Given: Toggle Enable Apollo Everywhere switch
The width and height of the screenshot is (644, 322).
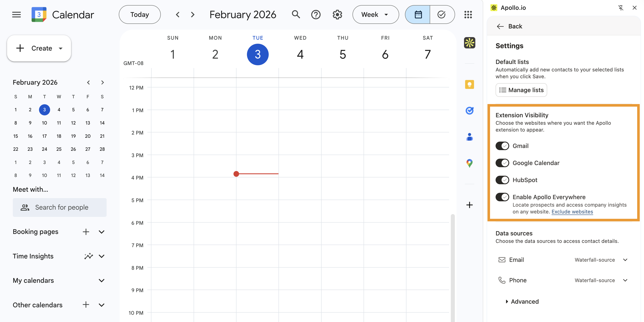Looking at the screenshot, I should (x=502, y=197).
